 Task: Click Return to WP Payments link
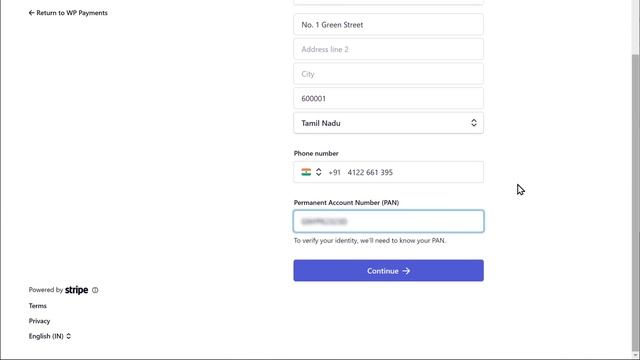click(x=68, y=13)
